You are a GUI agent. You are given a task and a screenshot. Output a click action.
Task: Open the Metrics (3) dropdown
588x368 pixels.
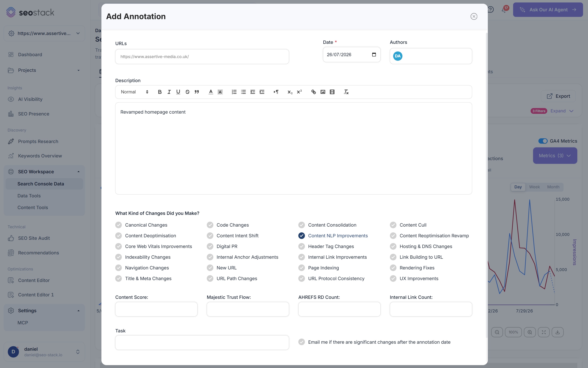[555, 156]
